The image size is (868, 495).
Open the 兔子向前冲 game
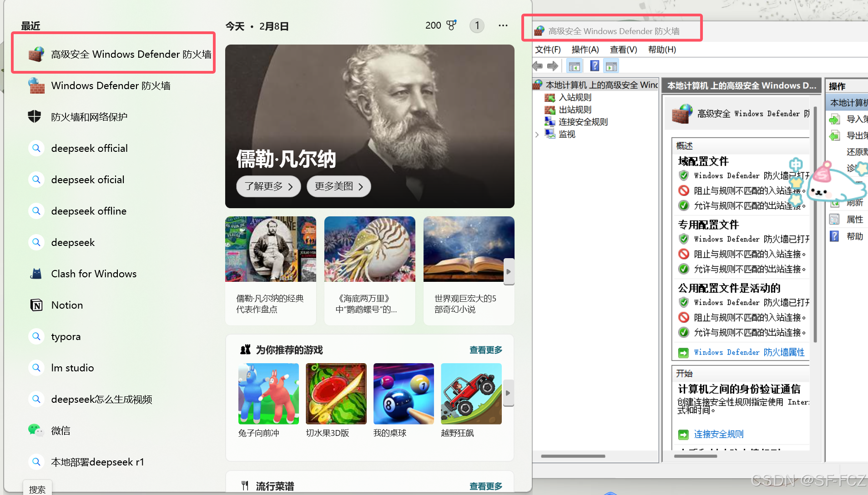tap(268, 400)
